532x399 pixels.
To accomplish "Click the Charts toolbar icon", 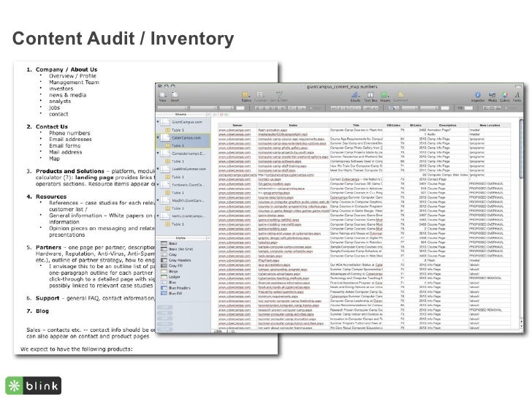I will [355, 96].
